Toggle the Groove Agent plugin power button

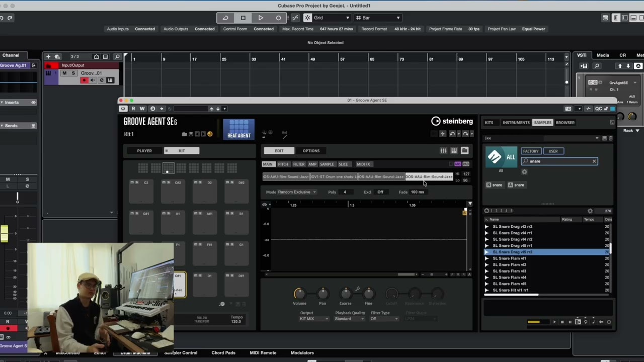pyautogui.click(x=123, y=109)
